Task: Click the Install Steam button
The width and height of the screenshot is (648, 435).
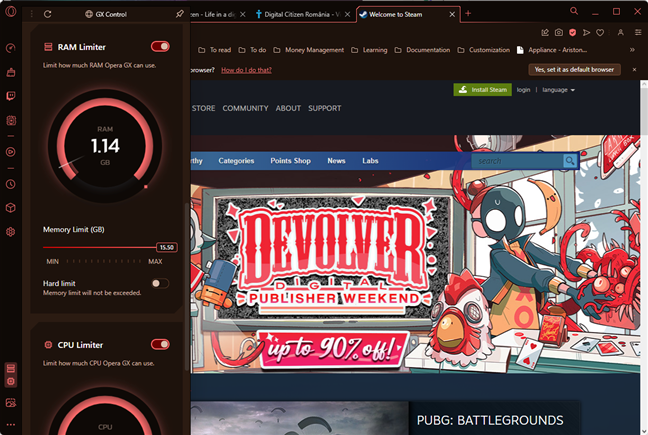Action: pyautogui.click(x=482, y=90)
